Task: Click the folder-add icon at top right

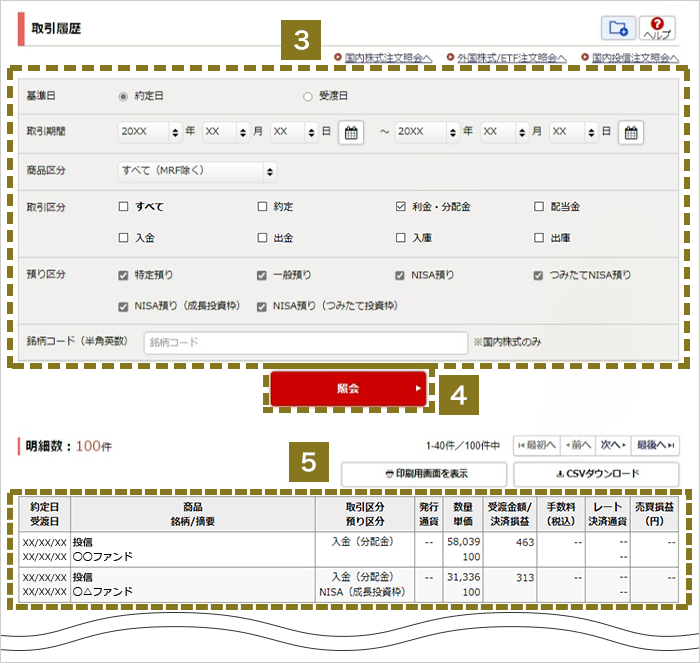Action: coord(618,28)
